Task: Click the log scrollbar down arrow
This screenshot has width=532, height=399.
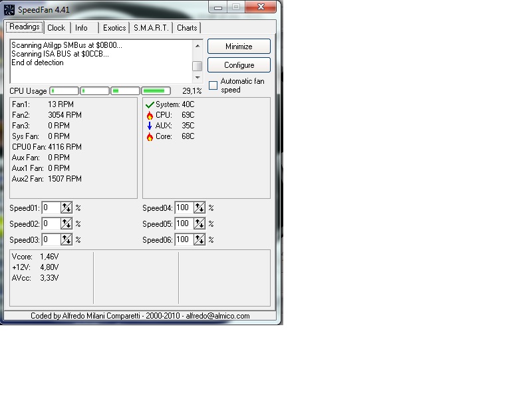Action: (x=198, y=78)
